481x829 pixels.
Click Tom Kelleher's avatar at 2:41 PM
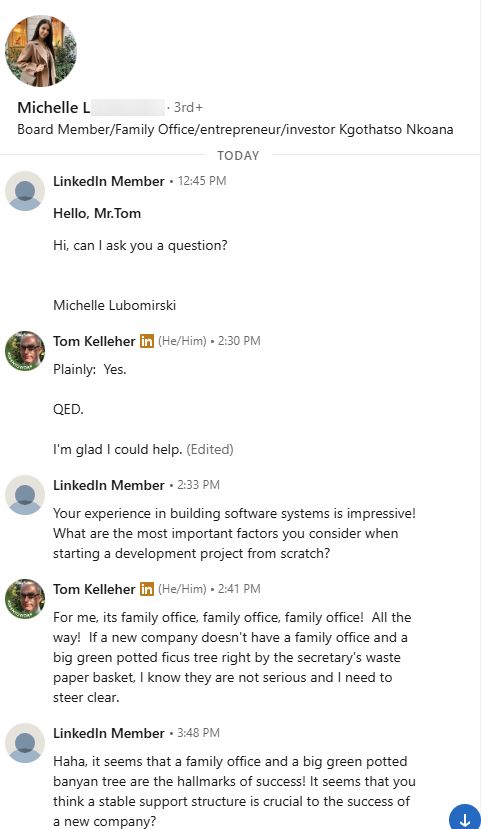point(25,599)
